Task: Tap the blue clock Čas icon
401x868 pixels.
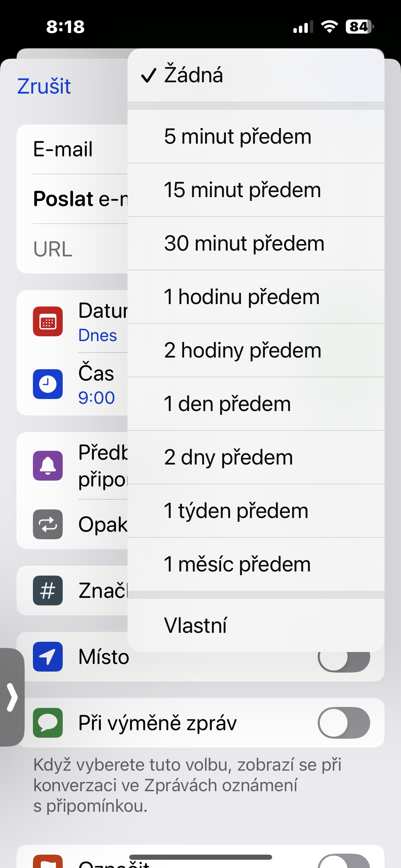Action: click(x=48, y=384)
